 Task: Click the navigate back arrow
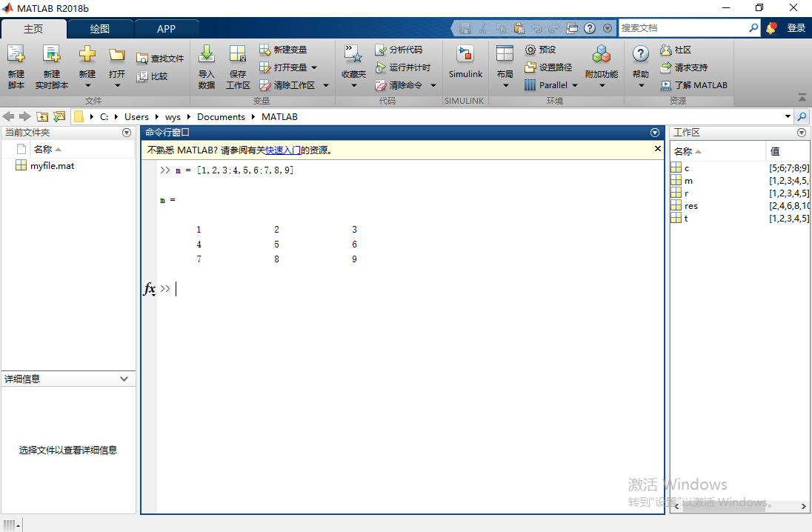(8, 116)
